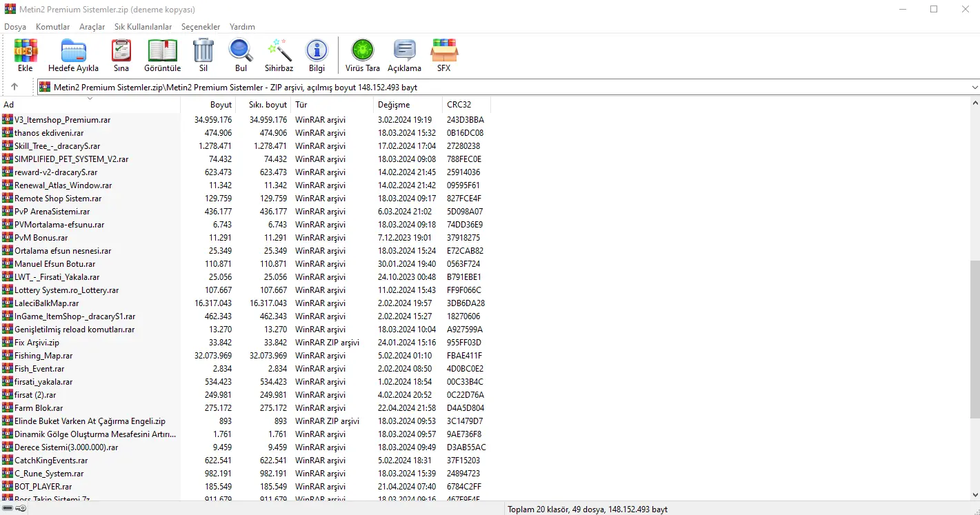
Task: Sort by the Tür column header
Action: click(x=332, y=105)
